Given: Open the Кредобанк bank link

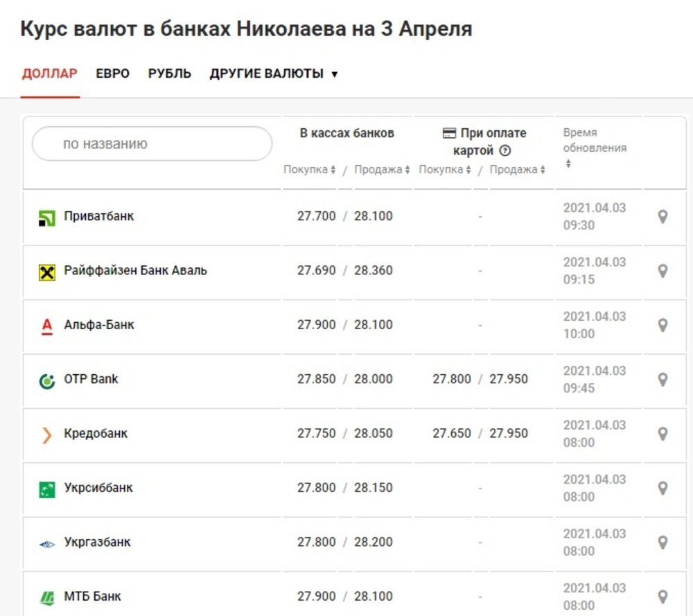Looking at the screenshot, I should [x=96, y=434].
